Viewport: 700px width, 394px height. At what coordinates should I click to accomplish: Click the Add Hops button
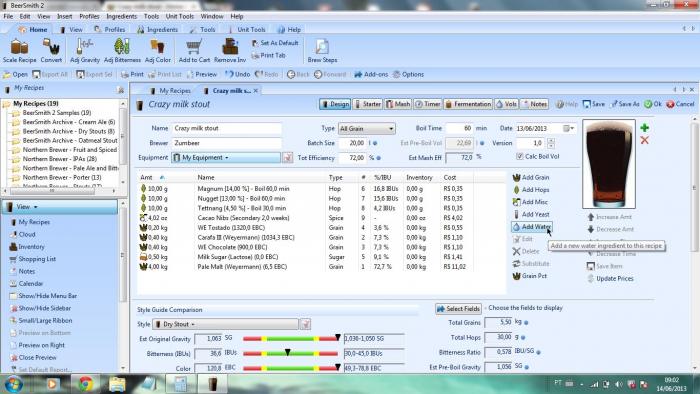click(531, 190)
